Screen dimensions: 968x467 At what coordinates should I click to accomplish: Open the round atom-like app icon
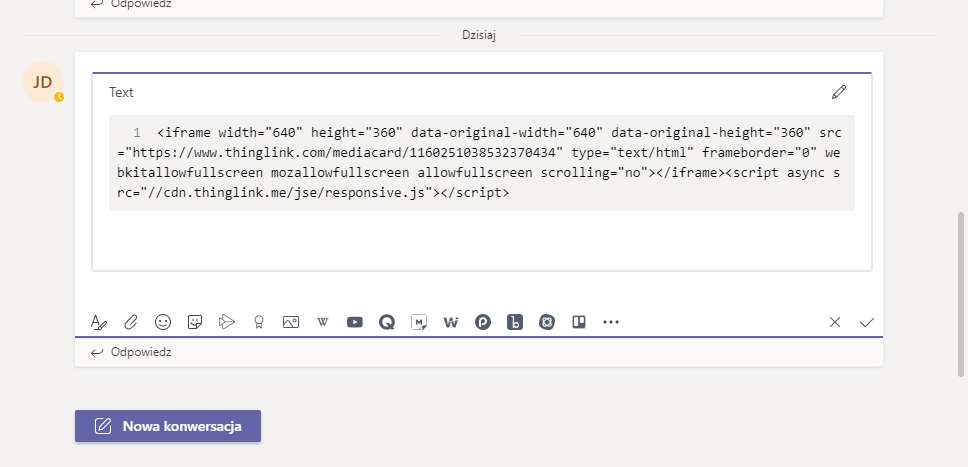(x=547, y=322)
